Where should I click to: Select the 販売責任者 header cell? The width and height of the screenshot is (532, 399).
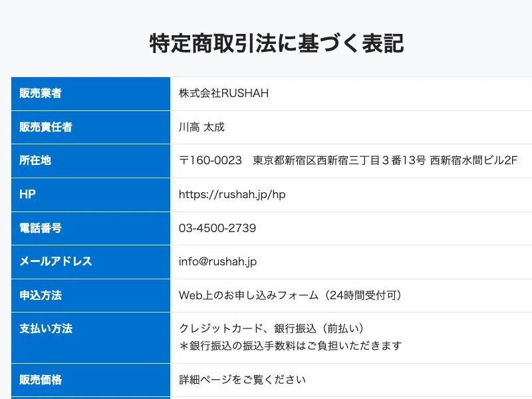pyautogui.click(x=90, y=127)
